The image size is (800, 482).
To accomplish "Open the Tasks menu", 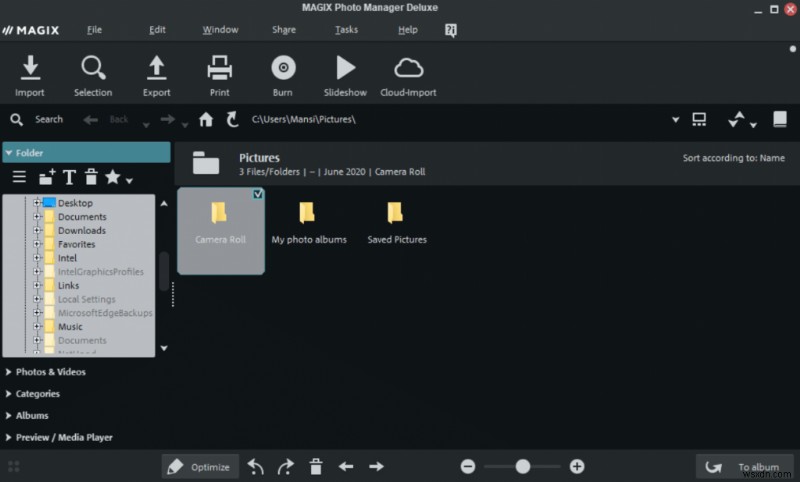I will 346,30.
